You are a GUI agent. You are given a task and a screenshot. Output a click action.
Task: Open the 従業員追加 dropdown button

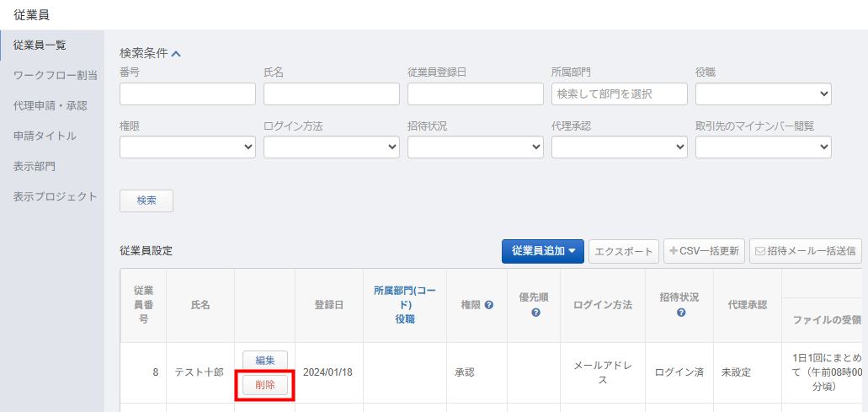coord(542,251)
